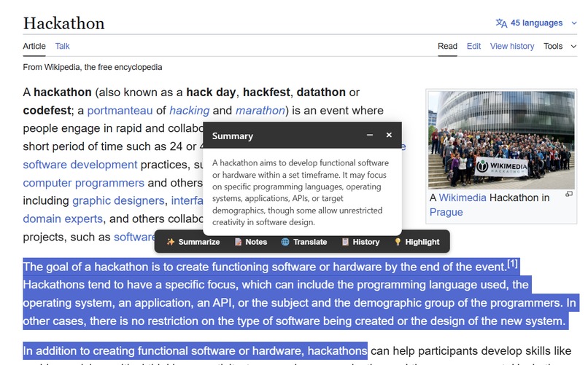Open the Wikimedia link in image caption
The height and width of the screenshot is (365, 588).
tap(463, 197)
